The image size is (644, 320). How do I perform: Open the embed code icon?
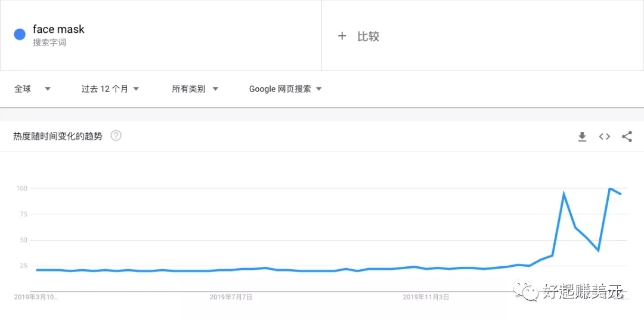(605, 137)
